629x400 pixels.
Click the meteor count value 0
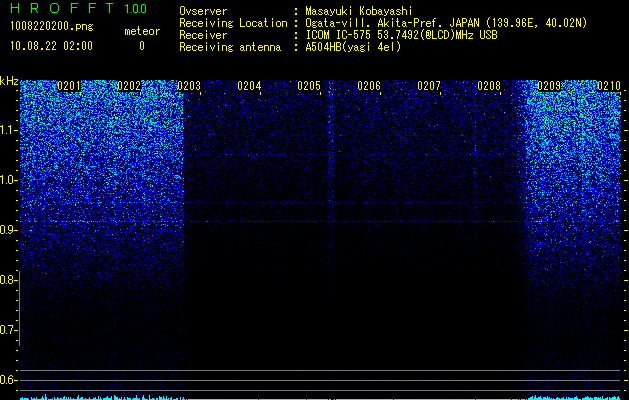pyautogui.click(x=142, y=46)
